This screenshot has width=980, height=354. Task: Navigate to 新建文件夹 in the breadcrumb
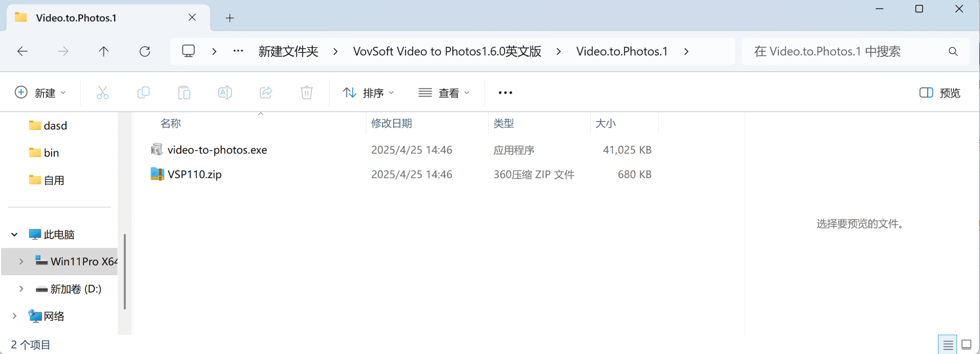[288, 51]
